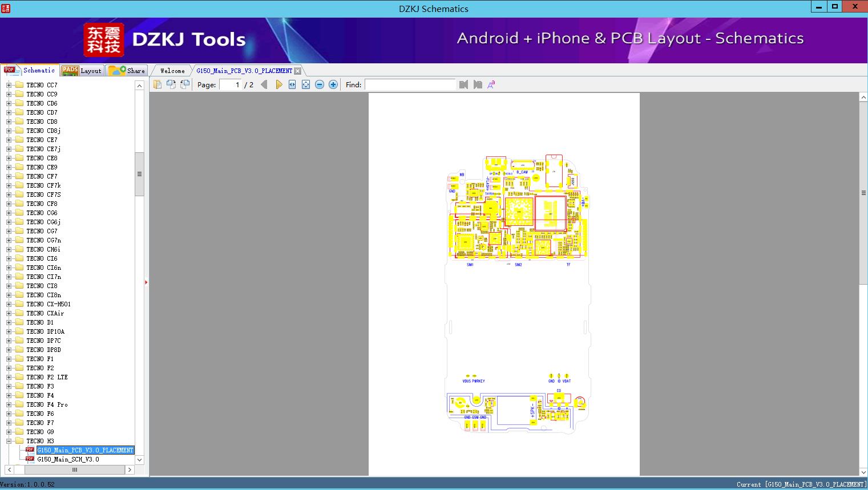Go to the previous page arrow
Viewport: 868px width, 490px height.
click(x=264, y=84)
